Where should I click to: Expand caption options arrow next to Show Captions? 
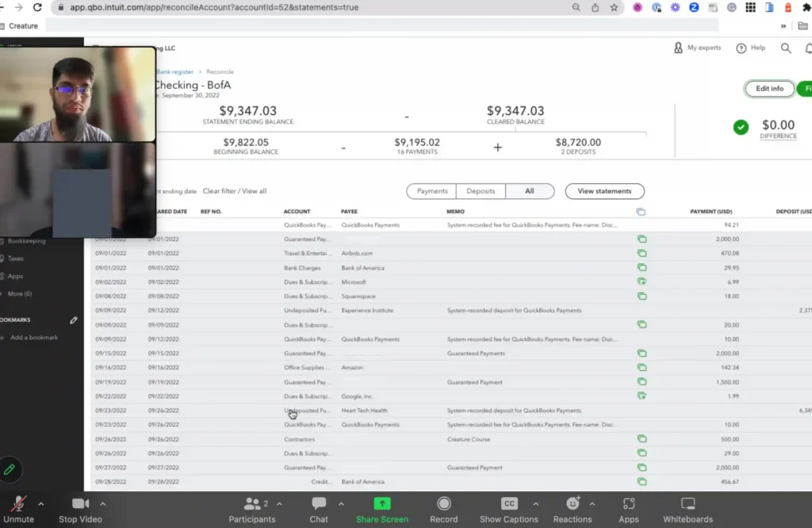[535, 503]
